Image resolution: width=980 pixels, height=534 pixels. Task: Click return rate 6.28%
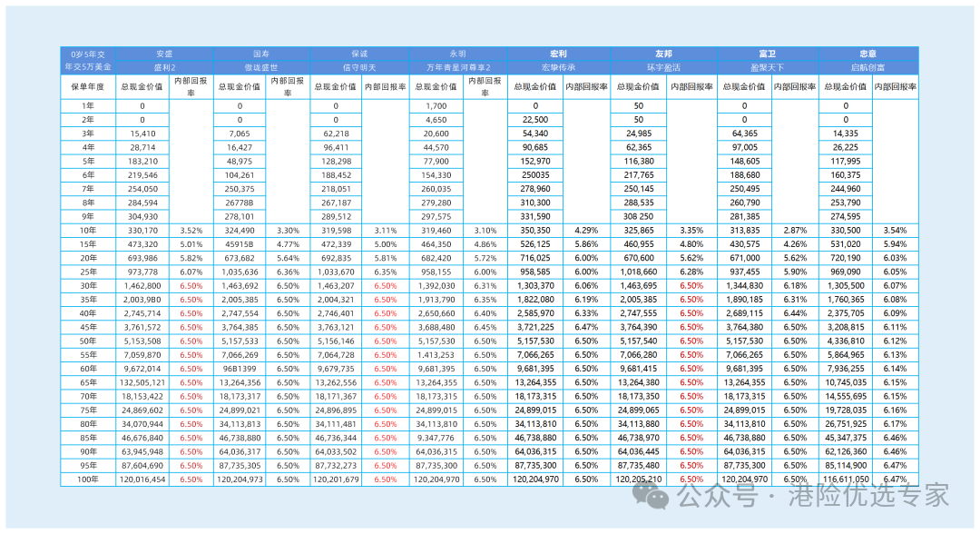691,272
